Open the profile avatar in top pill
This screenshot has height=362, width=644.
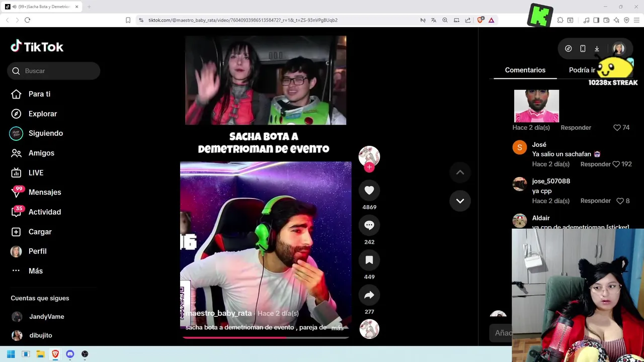[x=618, y=49]
